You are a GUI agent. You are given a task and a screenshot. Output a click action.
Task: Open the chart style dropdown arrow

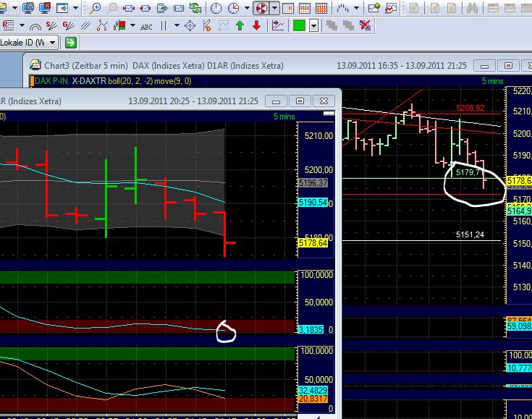[x=356, y=8]
